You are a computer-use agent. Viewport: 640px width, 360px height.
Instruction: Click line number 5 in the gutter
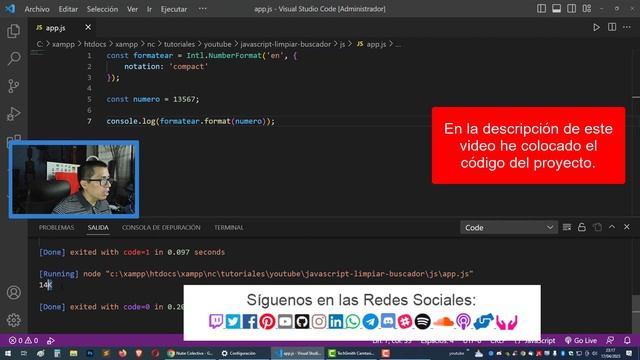(89, 99)
